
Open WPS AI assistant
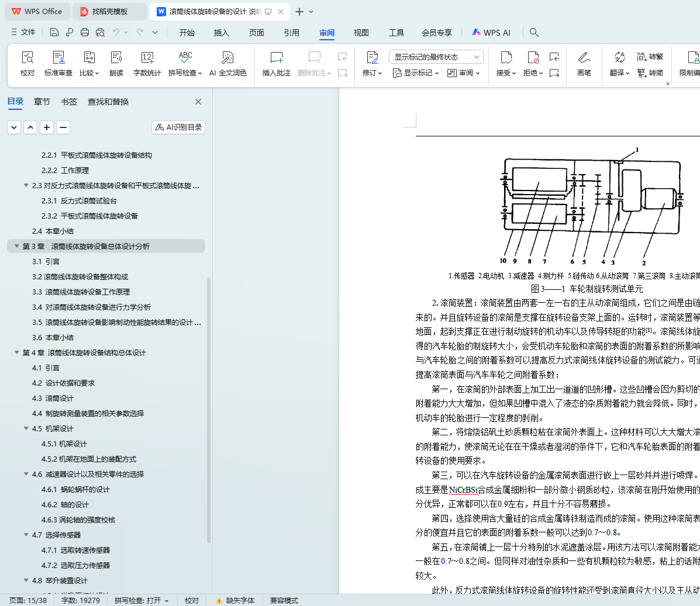[x=491, y=32]
